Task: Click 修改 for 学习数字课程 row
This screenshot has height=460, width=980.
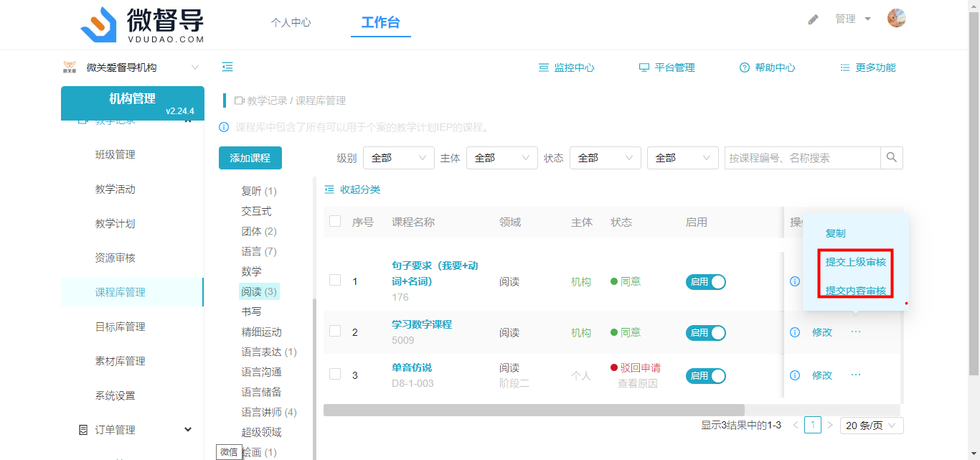Action: click(822, 332)
